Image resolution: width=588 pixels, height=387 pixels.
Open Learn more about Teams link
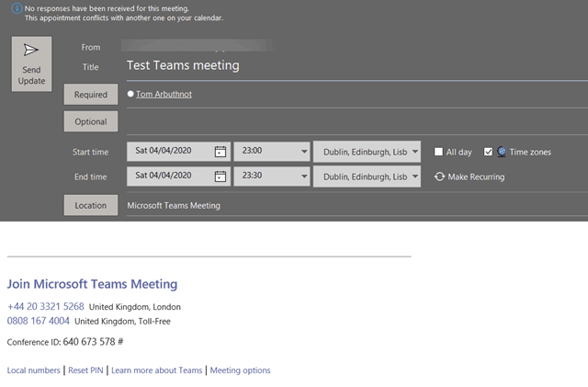click(x=157, y=370)
